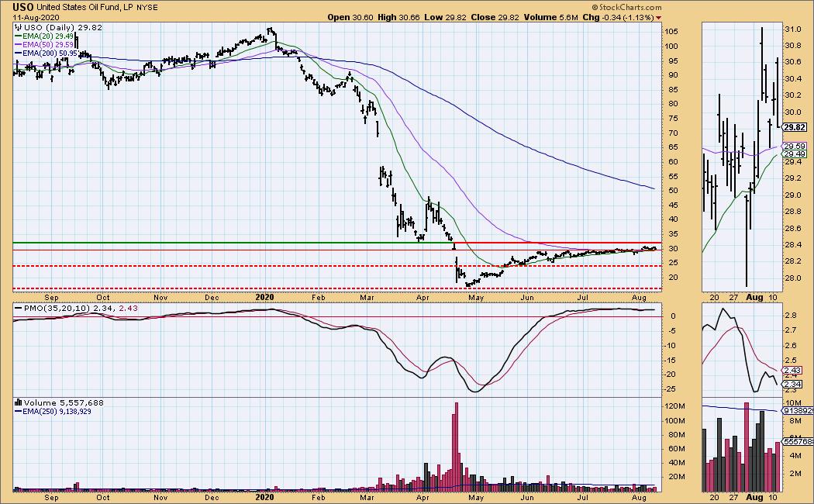Click the Aug label under zoom price panel
Screen dimensions: 814x504
tap(754, 298)
